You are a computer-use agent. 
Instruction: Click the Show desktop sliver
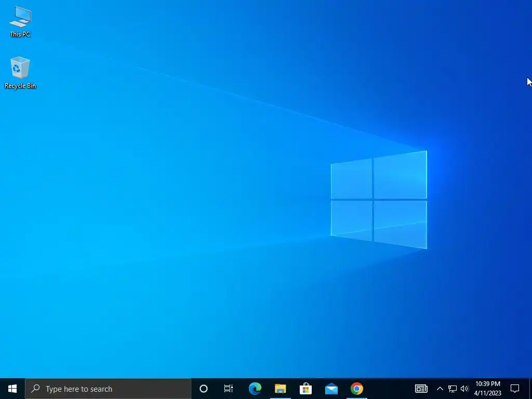(530, 389)
